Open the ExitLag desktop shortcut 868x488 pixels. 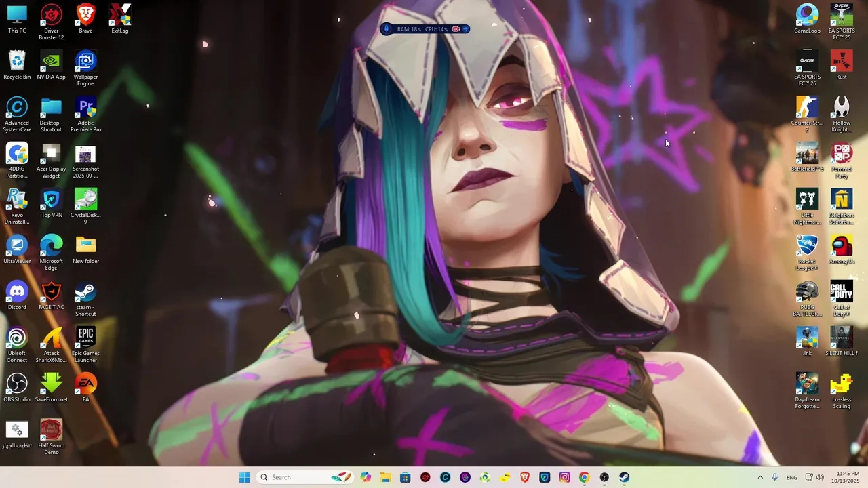click(x=120, y=19)
